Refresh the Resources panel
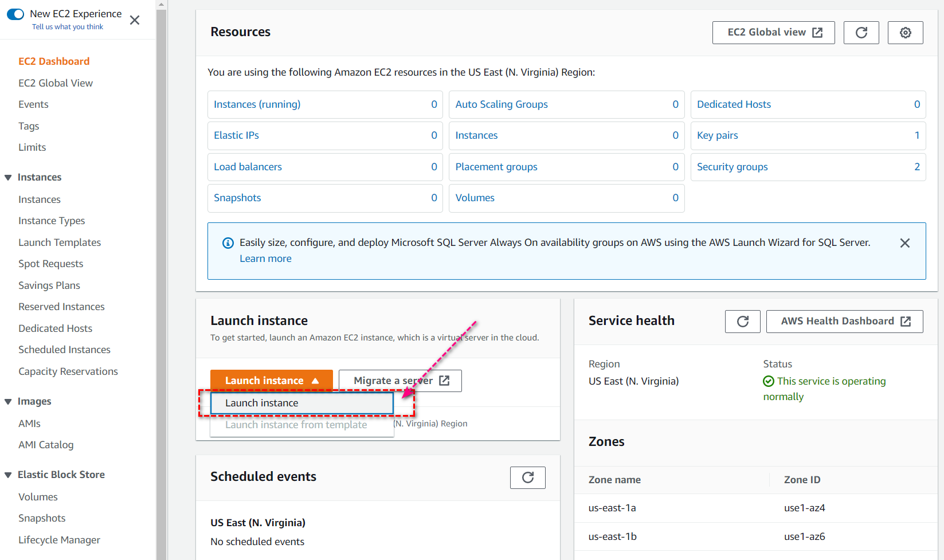 coord(861,33)
